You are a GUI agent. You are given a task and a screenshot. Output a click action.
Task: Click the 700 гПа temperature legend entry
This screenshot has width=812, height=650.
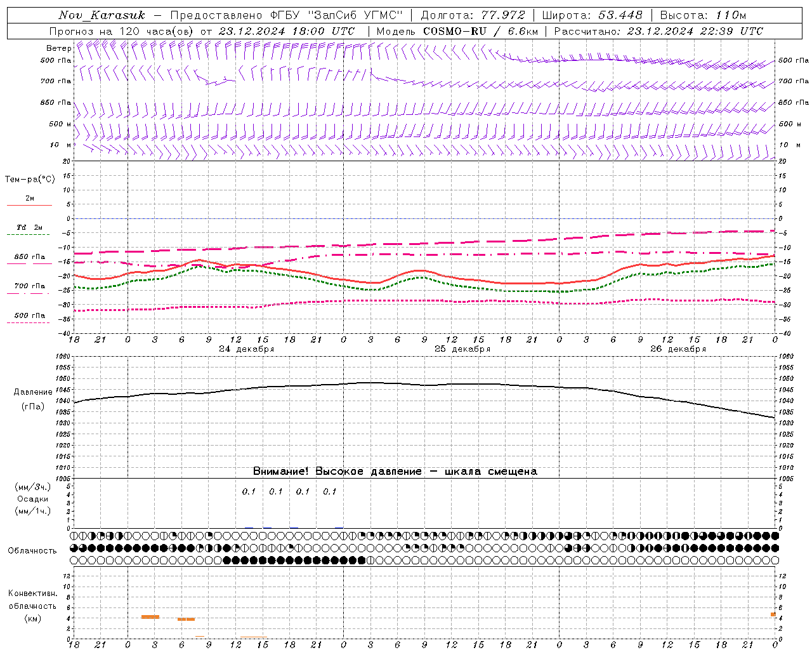30,286
